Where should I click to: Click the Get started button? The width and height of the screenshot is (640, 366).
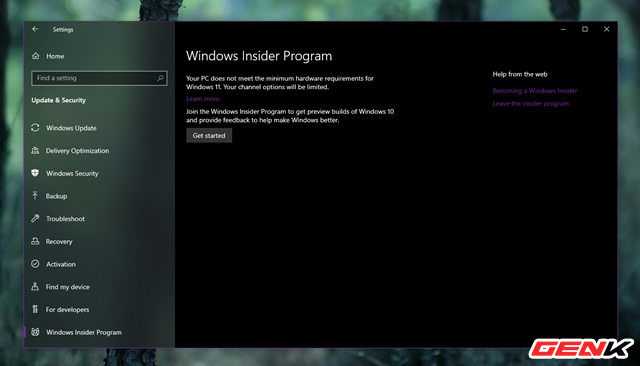[x=209, y=135]
